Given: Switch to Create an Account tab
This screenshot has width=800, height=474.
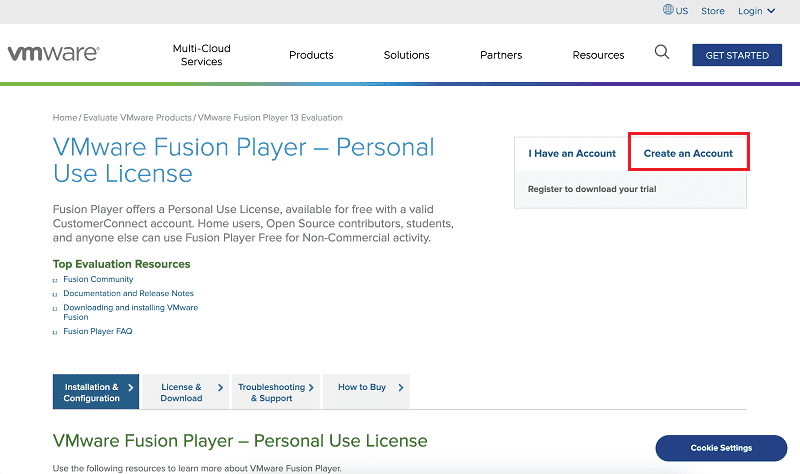Looking at the screenshot, I should pos(688,153).
